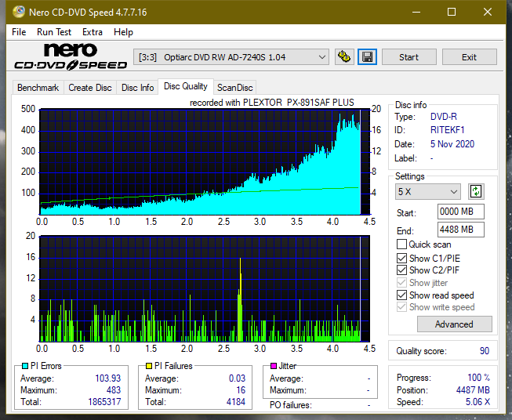This screenshot has height=420, width=512.
Task: Close the Nero CD-DVD Speed window
Action: point(488,12)
